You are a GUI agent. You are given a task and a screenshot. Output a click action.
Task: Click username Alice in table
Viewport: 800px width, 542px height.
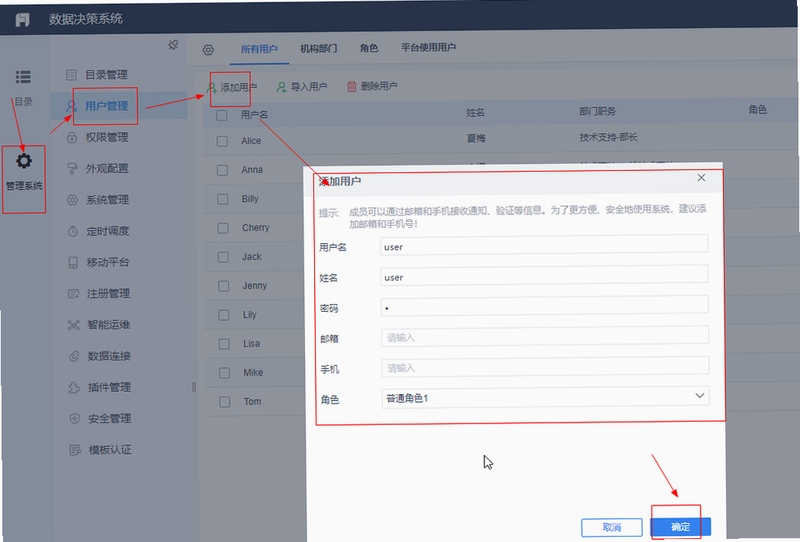[251, 141]
